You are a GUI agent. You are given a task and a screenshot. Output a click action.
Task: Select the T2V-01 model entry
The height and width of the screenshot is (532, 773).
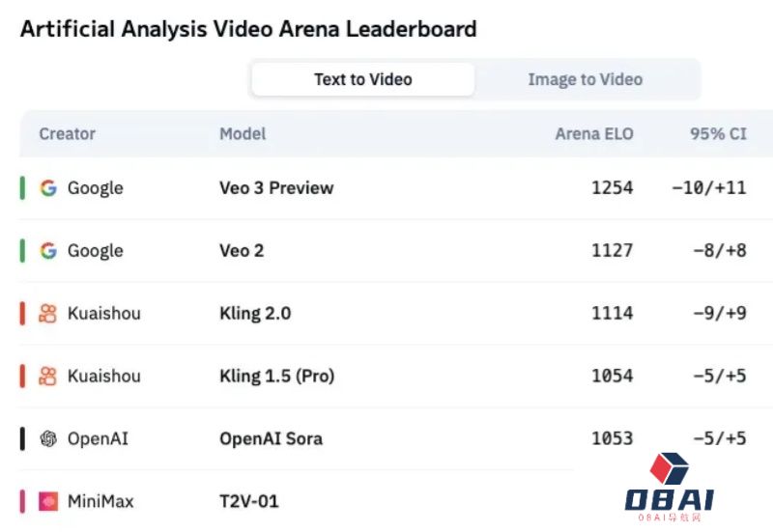[x=249, y=501]
